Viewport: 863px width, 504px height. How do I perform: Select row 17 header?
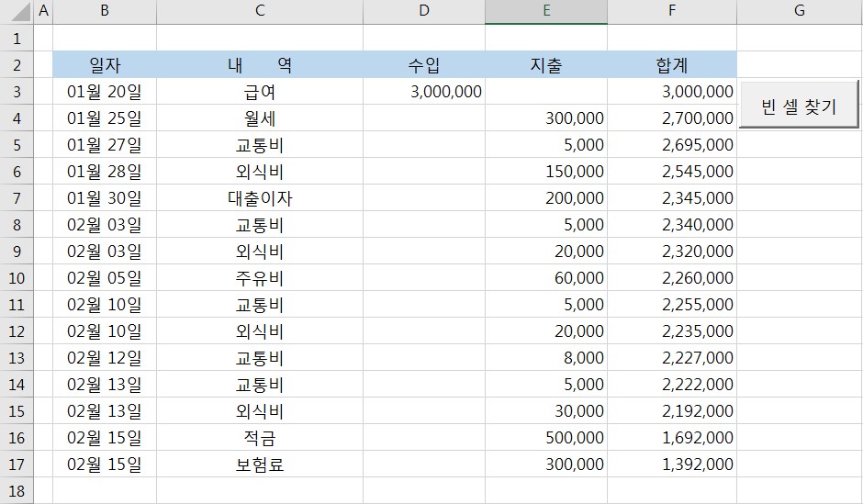point(17,465)
